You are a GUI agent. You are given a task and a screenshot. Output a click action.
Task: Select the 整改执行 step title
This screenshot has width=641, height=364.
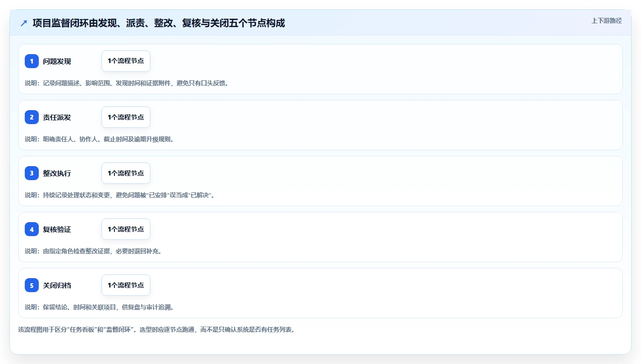pos(57,173)
